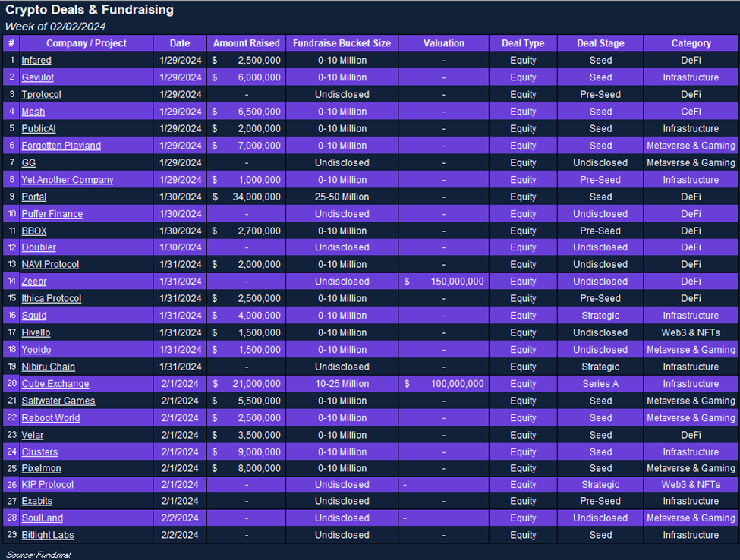
Task: Open the Saltwater Games link
Action: coord(58,401)
